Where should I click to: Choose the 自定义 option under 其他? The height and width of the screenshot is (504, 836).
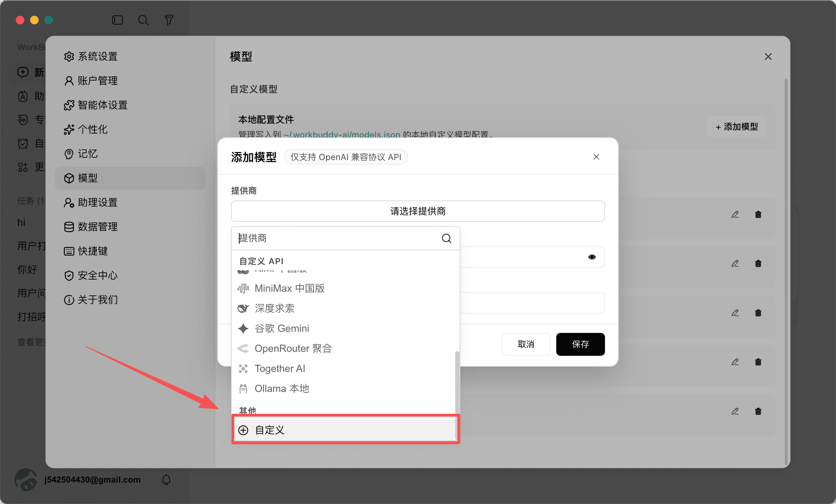click(x=345, y=430)
